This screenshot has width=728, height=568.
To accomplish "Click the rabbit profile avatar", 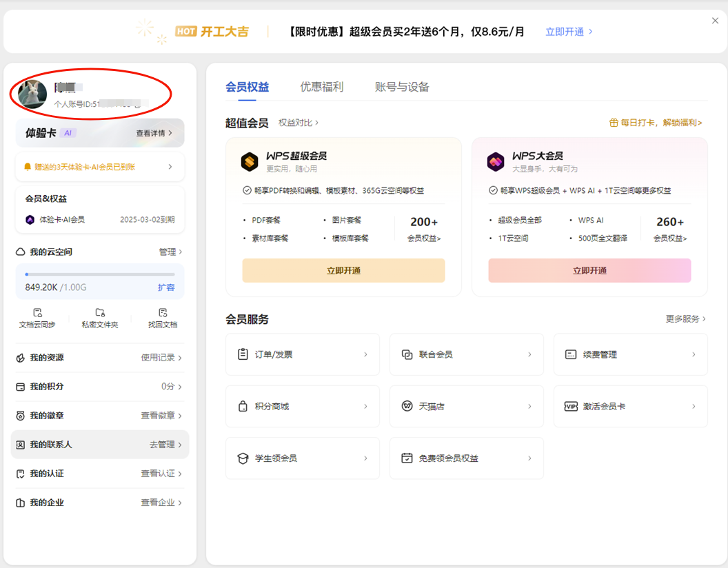I will 32,94.
